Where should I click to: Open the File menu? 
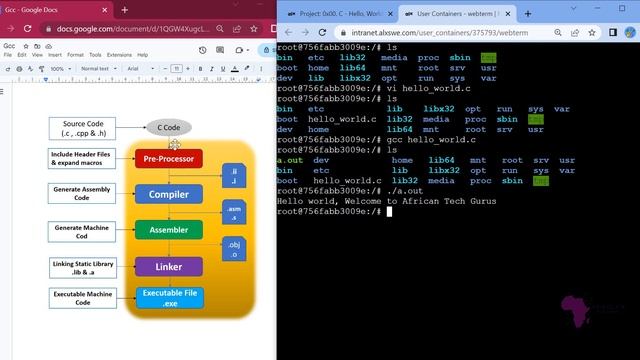click(x=7, y=55)
